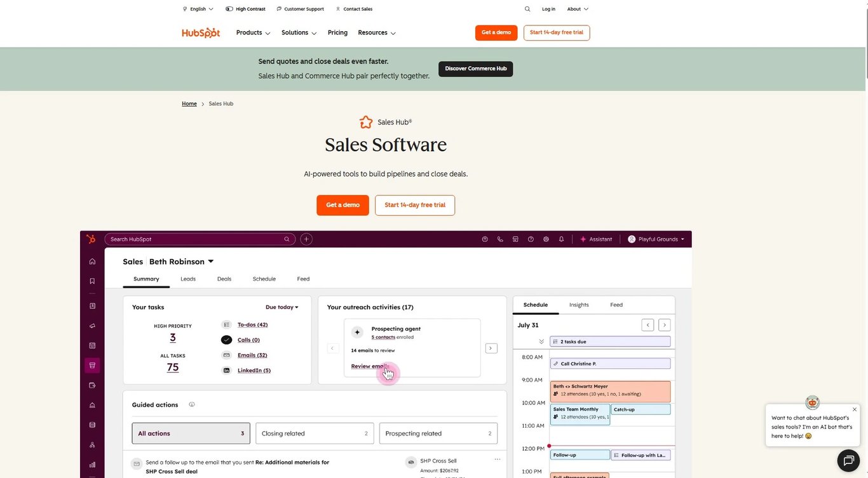Switch to the Leads tab
The image size is (868, 478).
pos(188,279)
